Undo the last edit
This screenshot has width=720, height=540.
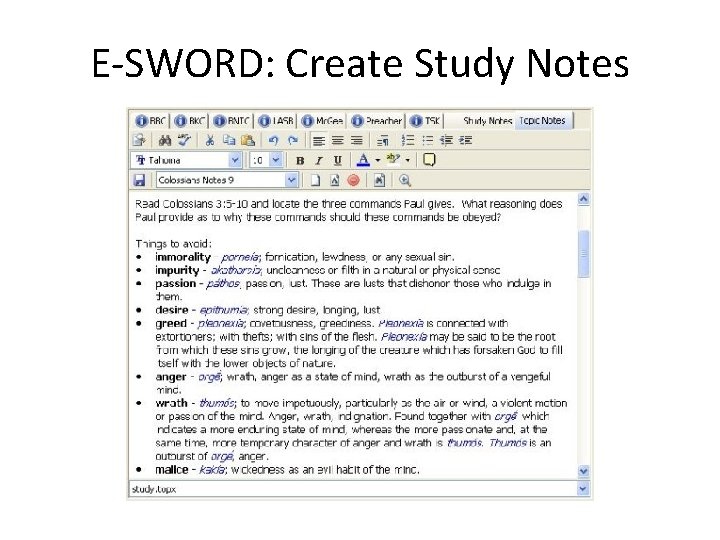point(274,140)
